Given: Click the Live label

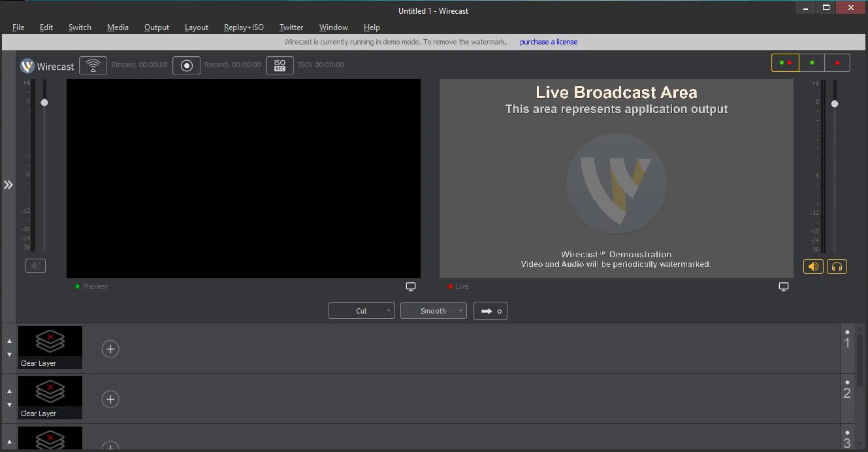Looking at the screenshot, I should [x=462, y=287].
